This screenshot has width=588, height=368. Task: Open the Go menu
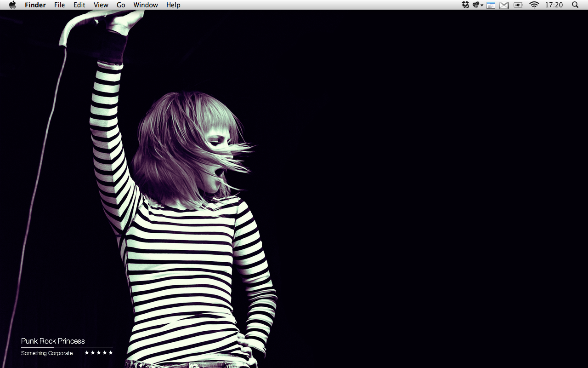[x=121, y=5]
